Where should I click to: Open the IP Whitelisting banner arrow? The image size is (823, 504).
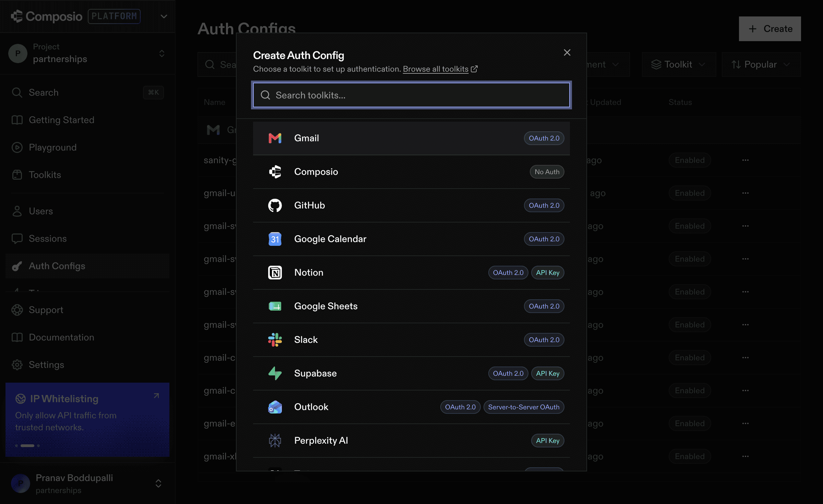[x=156, y=396]
